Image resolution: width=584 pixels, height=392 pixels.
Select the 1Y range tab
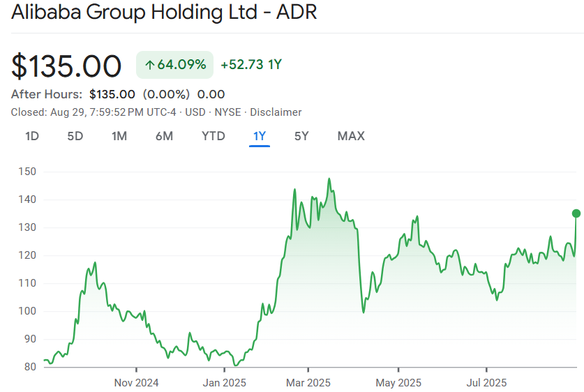point(260,136)
